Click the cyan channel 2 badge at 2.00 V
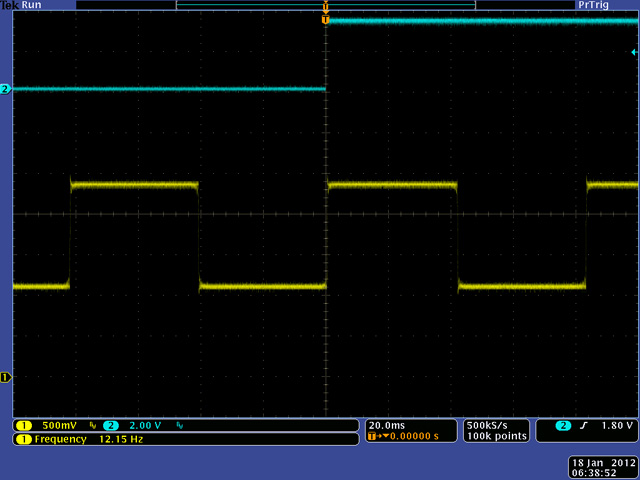Viewport: 640px width, 480px height. [110, 425]
